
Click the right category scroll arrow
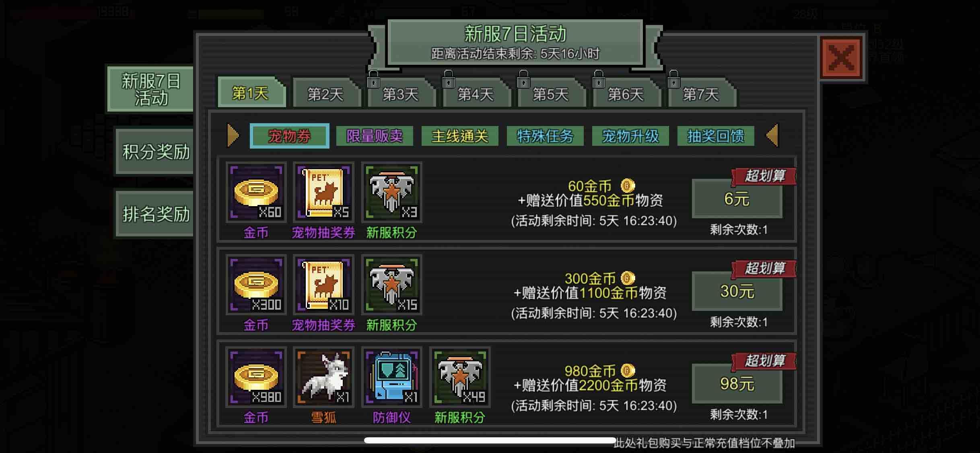(772, 135)
